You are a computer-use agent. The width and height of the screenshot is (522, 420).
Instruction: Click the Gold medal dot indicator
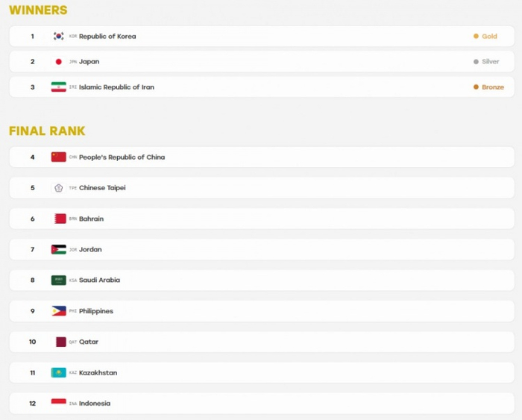coord(476,36)
